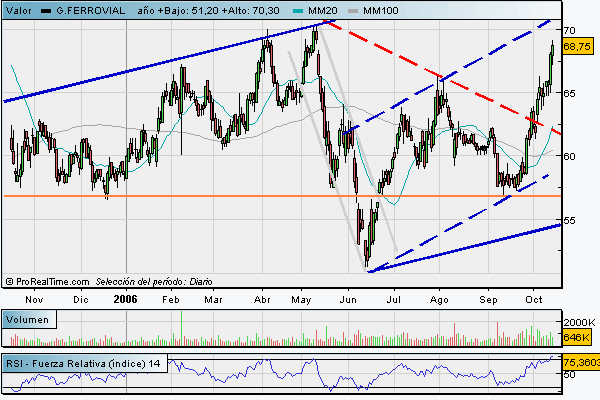Screen dimensions: 600x400
Task: Click the 'Abr' month label
Action: 262,299
